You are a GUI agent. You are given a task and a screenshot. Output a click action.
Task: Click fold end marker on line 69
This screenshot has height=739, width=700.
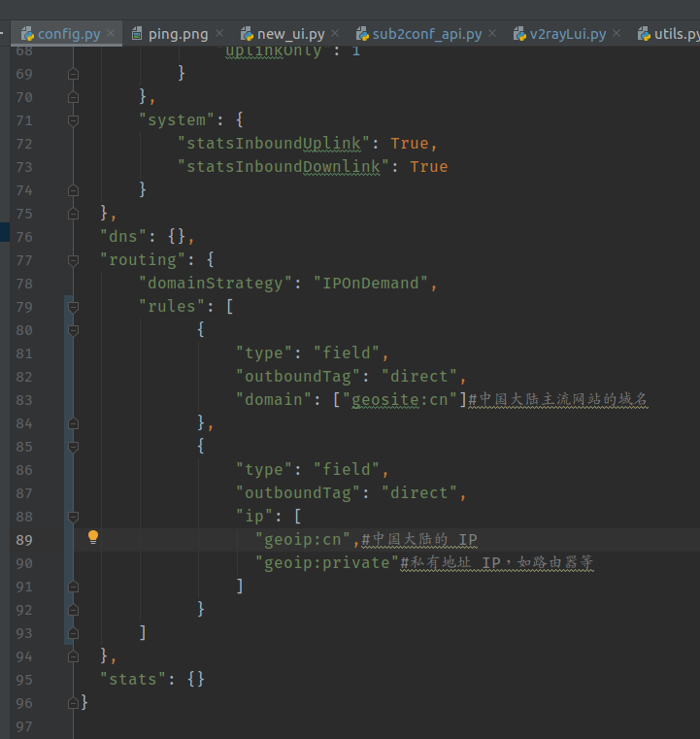[73, 74]
